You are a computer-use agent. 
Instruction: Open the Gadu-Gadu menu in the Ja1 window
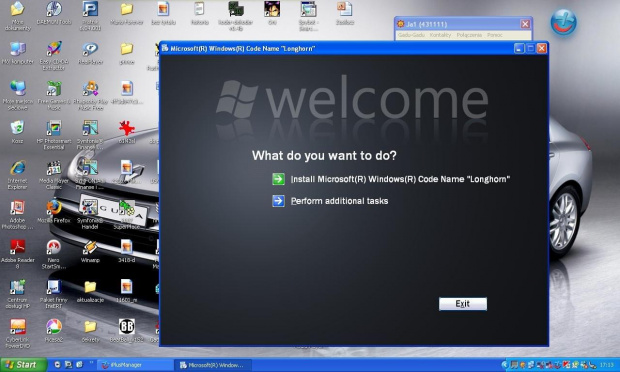pyautogui.click(x=411, y=35)
